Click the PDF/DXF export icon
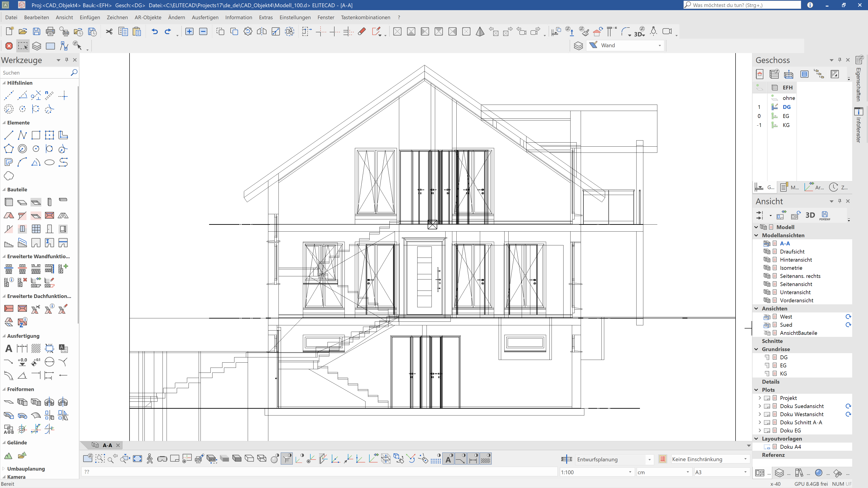 point(825,215)
